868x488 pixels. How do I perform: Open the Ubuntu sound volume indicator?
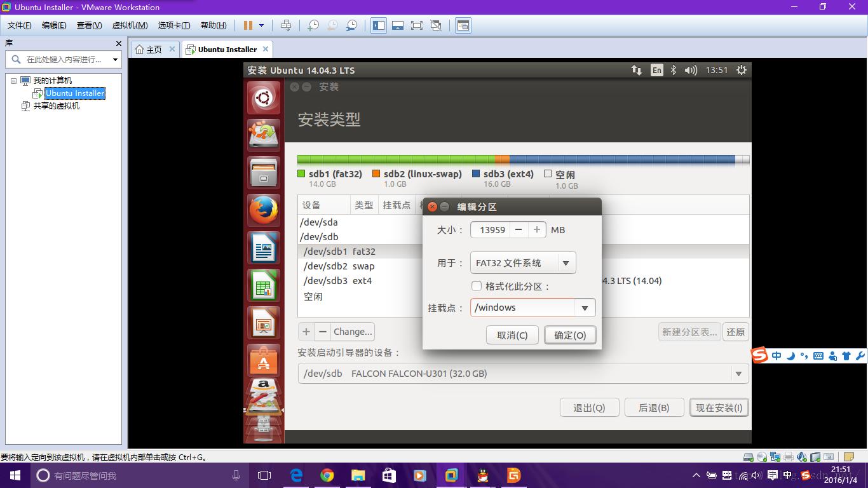(x=691, y=71)
